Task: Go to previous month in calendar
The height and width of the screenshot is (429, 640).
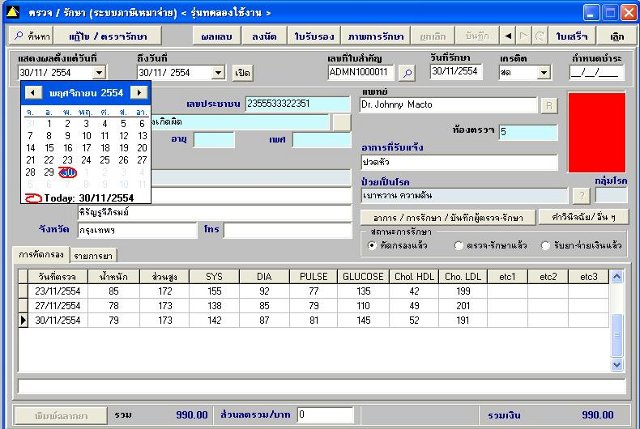Action: click(32, 92)
